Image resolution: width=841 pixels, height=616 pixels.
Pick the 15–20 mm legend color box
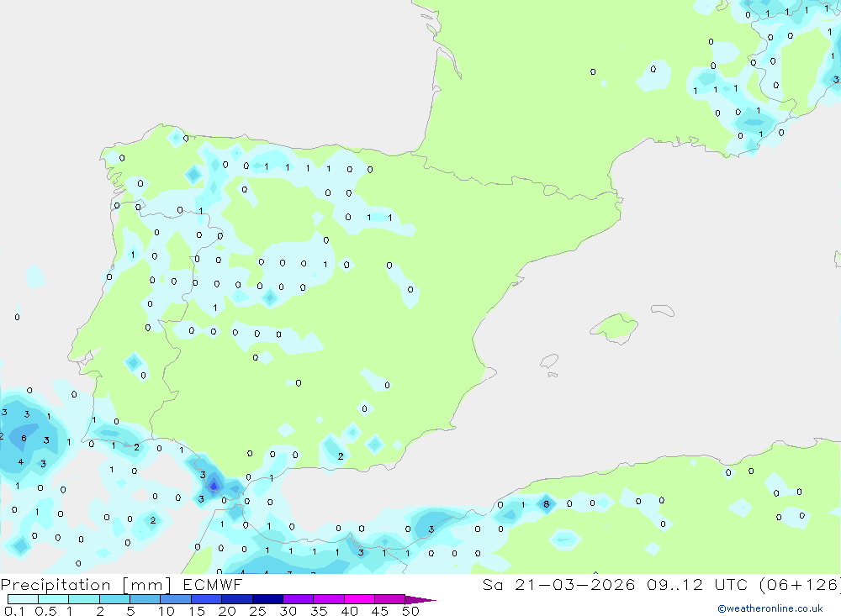[207, 599]
